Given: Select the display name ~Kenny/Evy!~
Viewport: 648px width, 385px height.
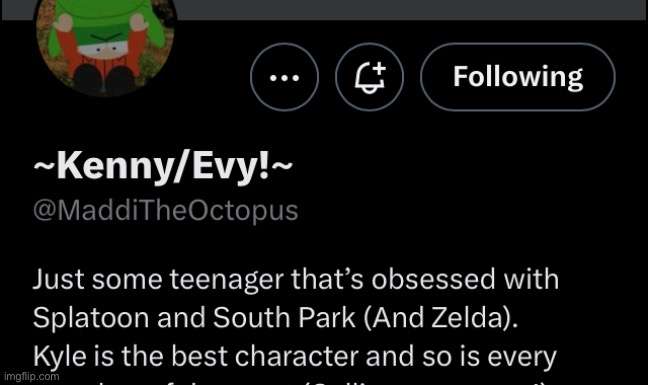Looking at the screenshot, I should click(x=163, y=166).
